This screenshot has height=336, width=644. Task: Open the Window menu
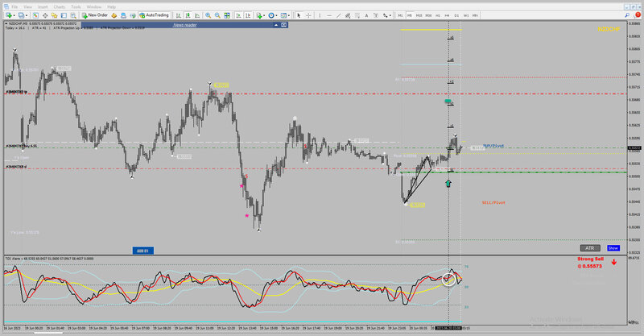[94, 7]
